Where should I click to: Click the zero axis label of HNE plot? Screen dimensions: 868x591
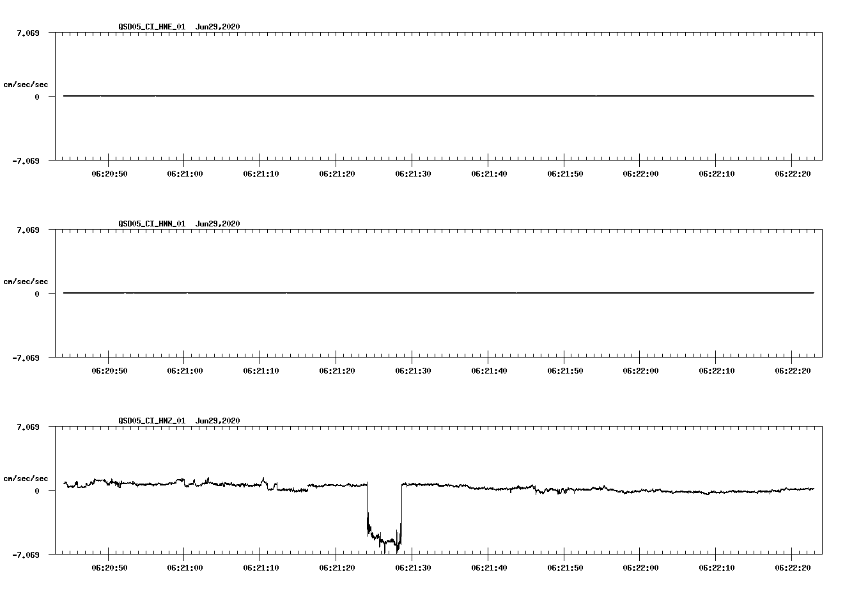point(37,97)
